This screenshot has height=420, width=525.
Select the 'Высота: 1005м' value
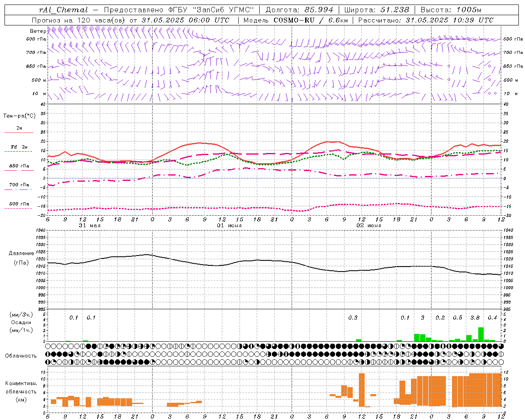click(x=451, y=10)
